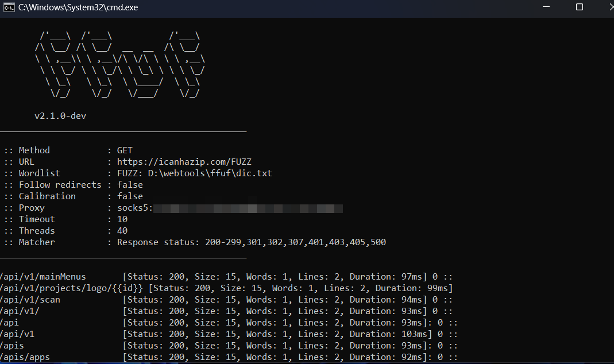Image resolution: width=614 pixels, height=364 pixels.
Task: Click the ffuf ASCII art logo
Action: point(119,64)
